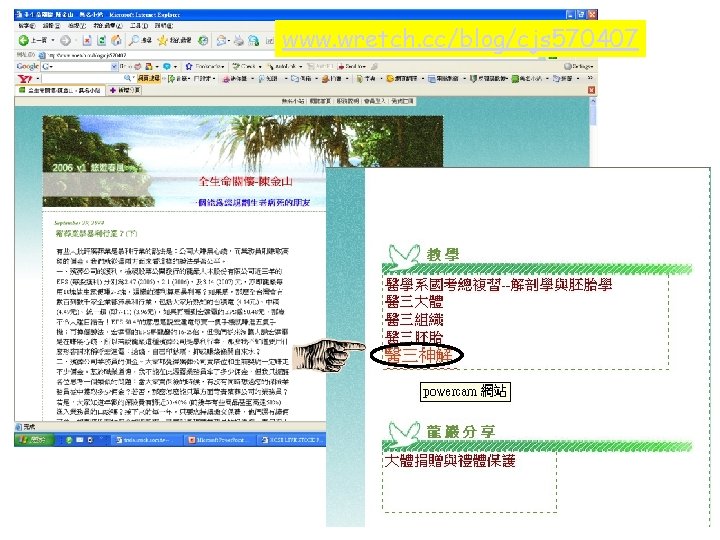Click the Yahoo Y! toolbar logo
720x540 pixels.
tap(24, 79)
